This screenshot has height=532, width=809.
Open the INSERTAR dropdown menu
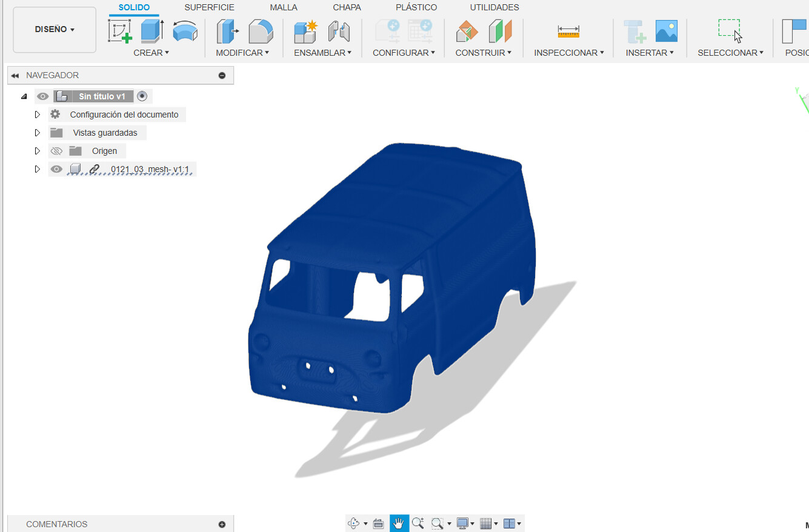point(650,53)
